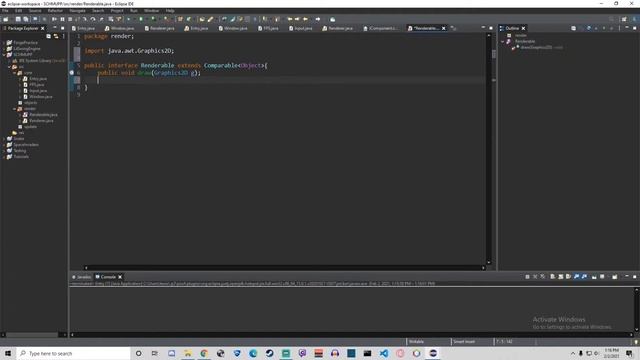The image size is (640, 360).
Task: Launch the program with the green Run icon
Action: click(x=141, y=19)
